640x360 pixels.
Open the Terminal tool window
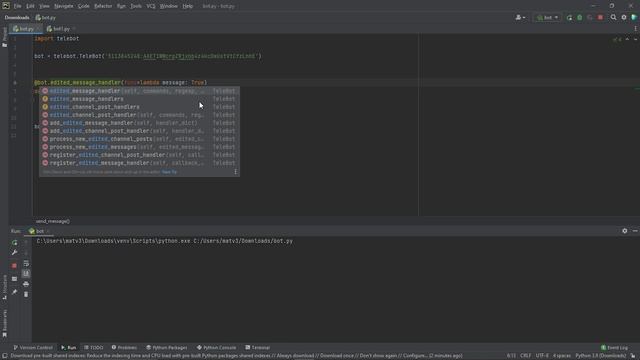tap(258, 348)
